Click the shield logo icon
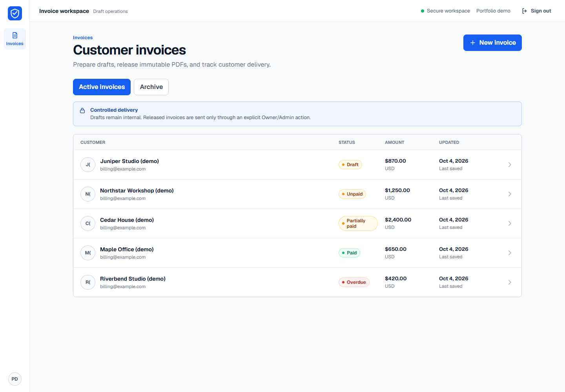Image resolution: width=565 pixels, height=392 pixels. [15, 13]
